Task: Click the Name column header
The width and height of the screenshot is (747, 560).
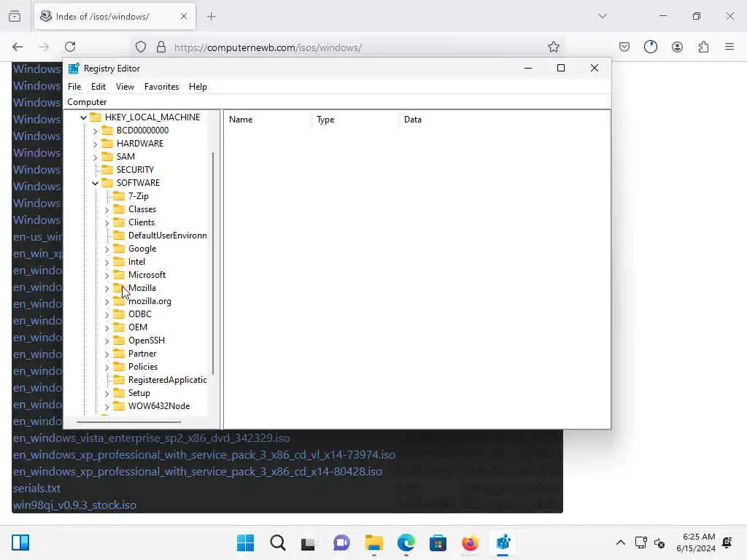Action: tap(268, 120)
